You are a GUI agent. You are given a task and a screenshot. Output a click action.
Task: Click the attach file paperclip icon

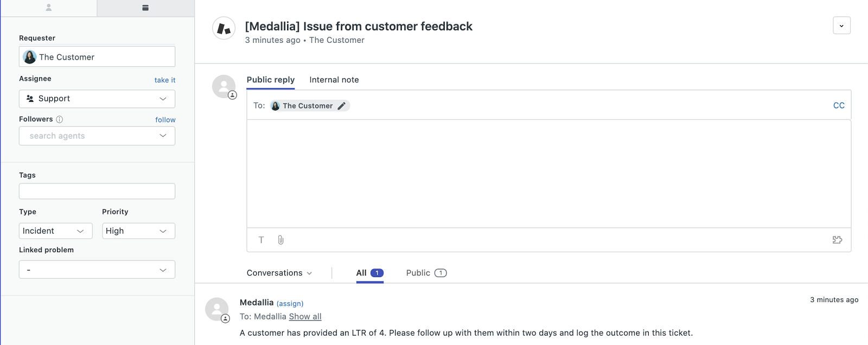tap(280, 240)
